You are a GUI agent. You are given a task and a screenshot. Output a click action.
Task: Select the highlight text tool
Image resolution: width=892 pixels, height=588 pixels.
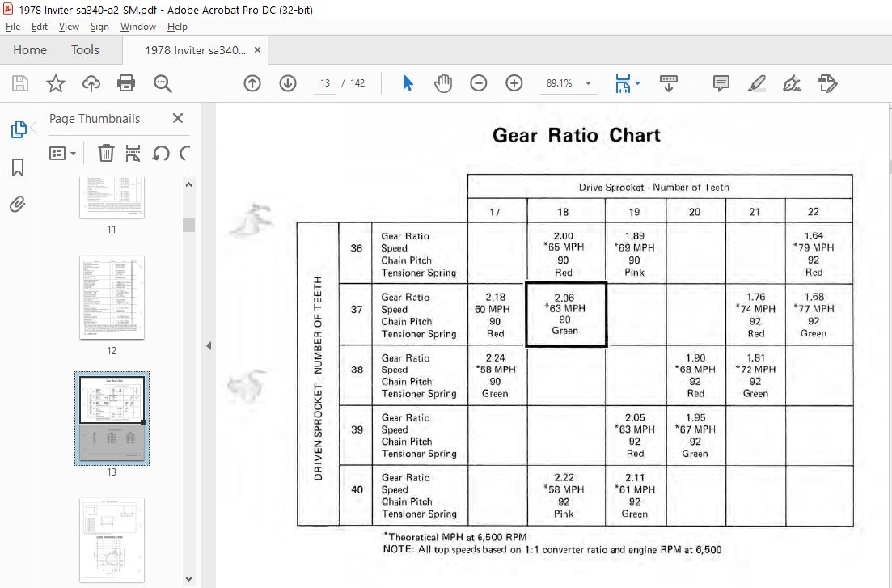click(x=757, y=83)
